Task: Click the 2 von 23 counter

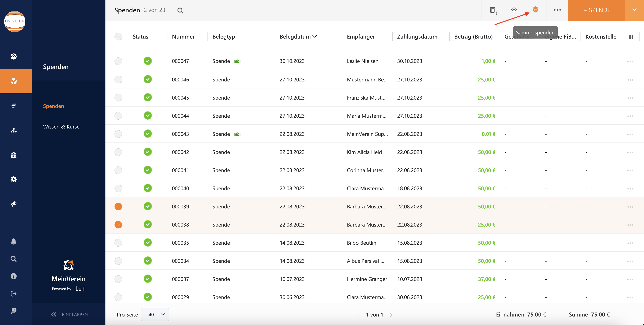Action: 154,10
